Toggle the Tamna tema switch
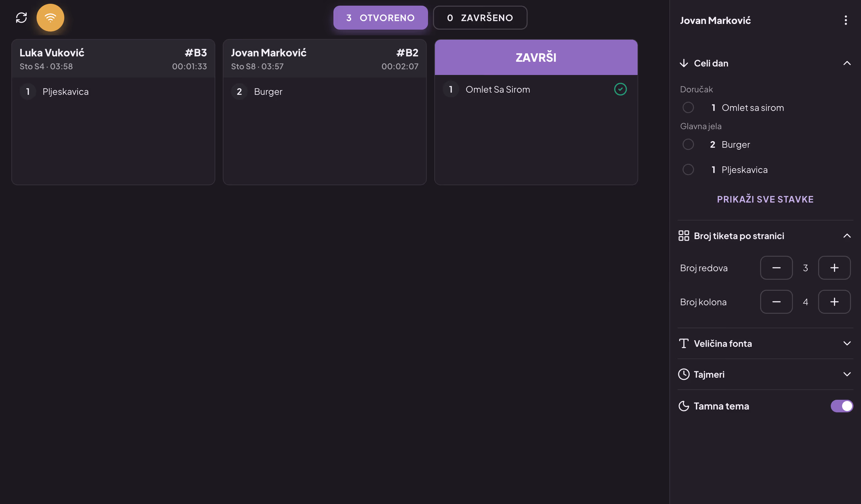 [841, 406]
